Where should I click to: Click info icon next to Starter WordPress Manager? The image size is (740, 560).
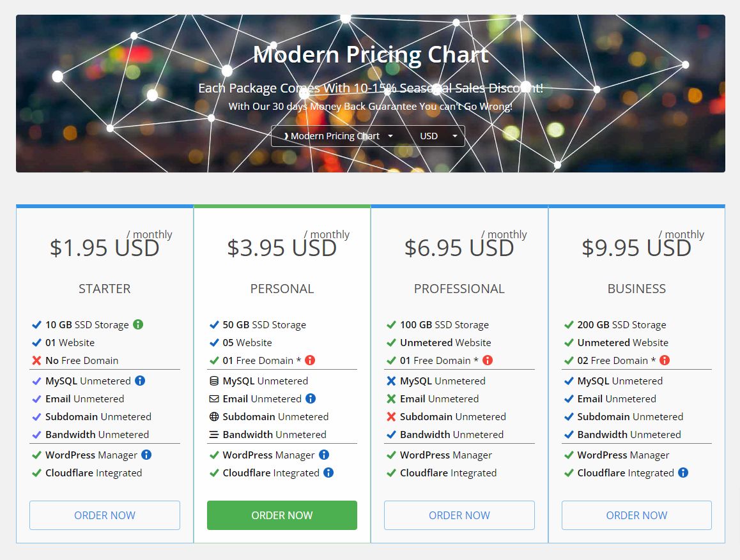146,455
